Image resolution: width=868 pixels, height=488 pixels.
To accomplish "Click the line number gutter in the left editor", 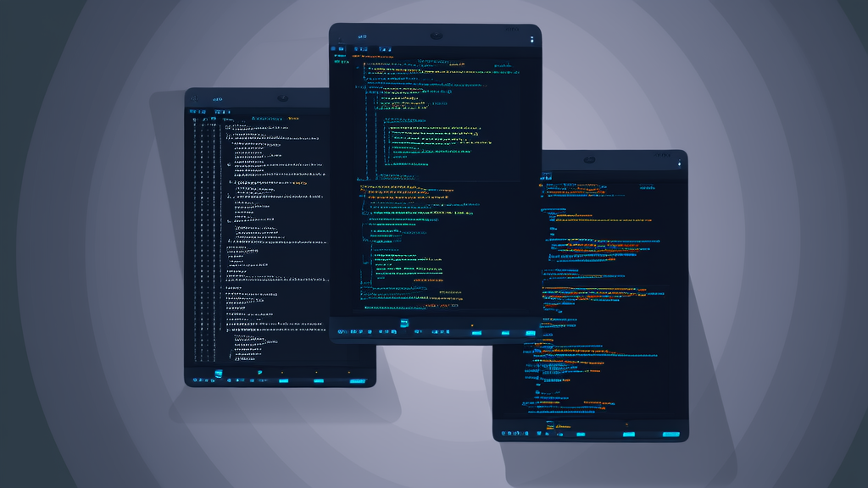I will (x=198, y=237).
